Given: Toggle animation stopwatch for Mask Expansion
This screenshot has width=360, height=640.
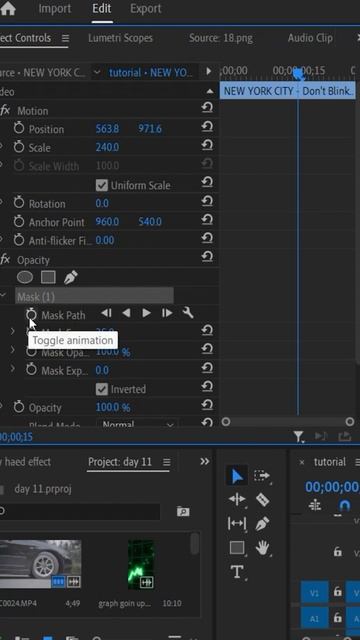Looking at the screenshot, I should point(31,370).
